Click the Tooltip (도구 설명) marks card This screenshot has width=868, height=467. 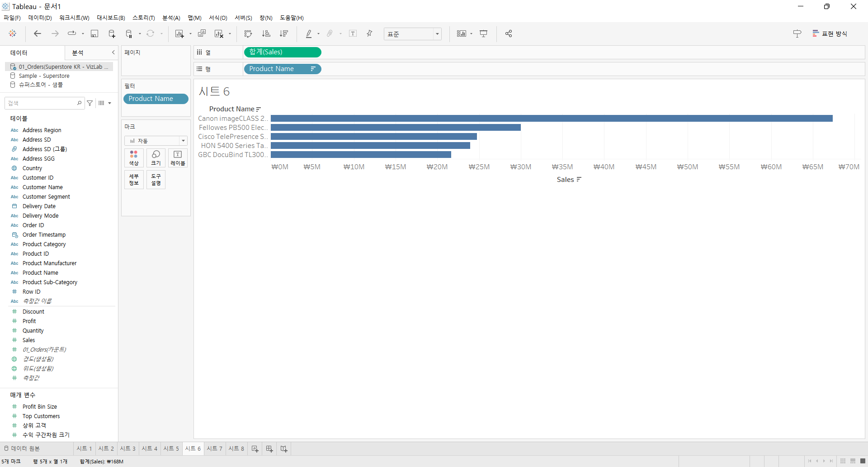coord(156,180)
